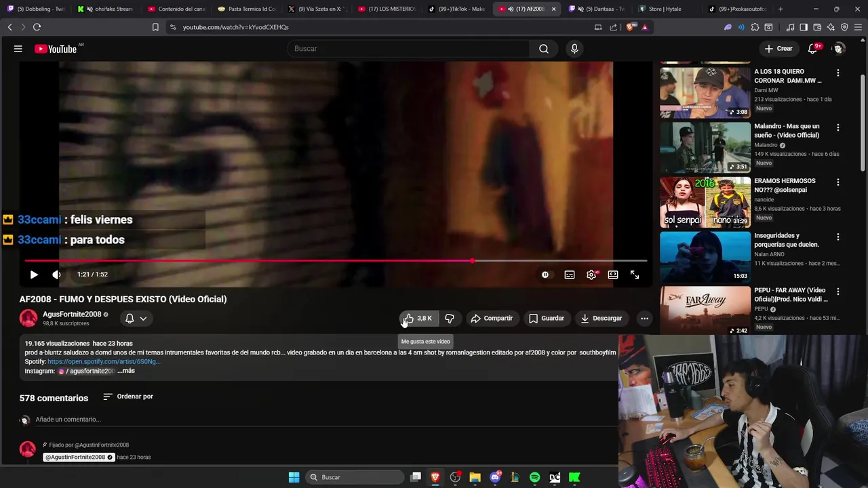Click the Brave Shields lion icon

click(631, 27)
